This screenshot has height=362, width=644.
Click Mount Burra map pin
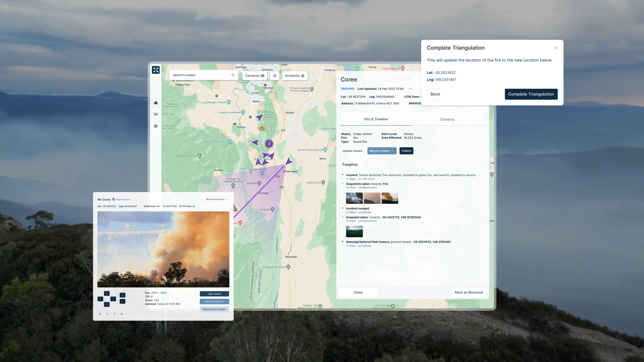[x=323, y=183]
